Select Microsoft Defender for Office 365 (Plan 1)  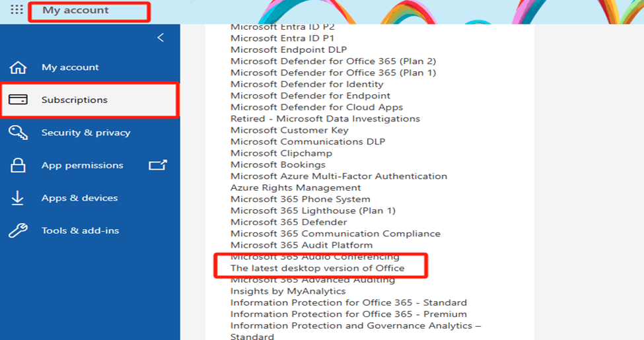click(x=333, y=73)
